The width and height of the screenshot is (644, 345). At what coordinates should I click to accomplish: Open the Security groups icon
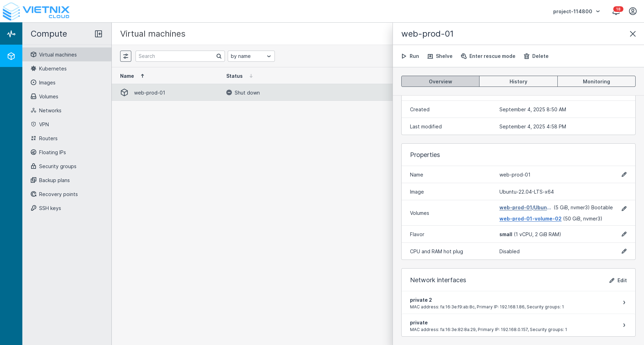pyautogui.click(x=34, y=166)
